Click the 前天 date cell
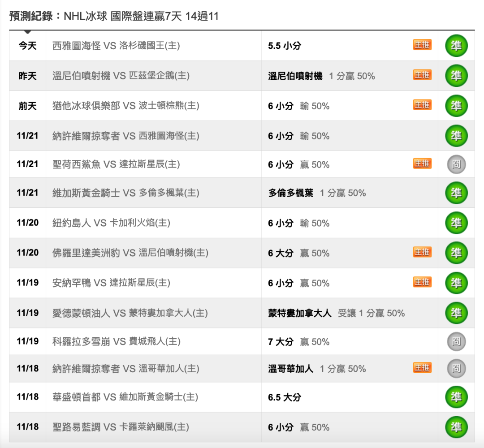 point(27,106)
